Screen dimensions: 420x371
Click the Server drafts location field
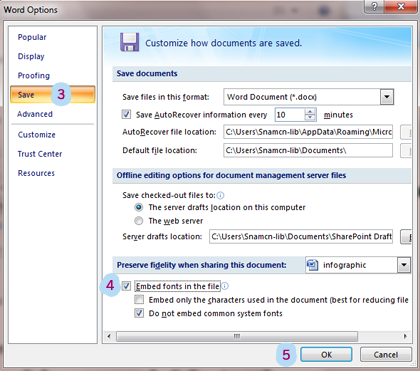click(x=301, y=237)
